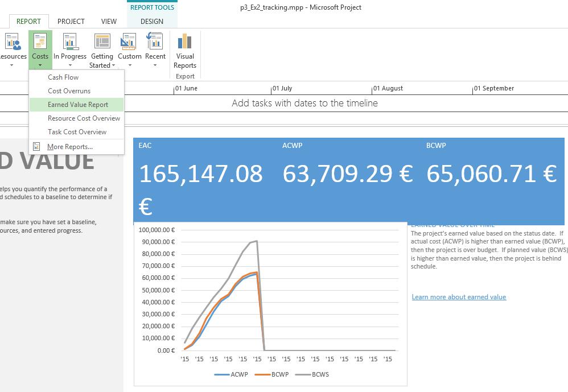Click the BCWP column header in table

pos(436,146)
